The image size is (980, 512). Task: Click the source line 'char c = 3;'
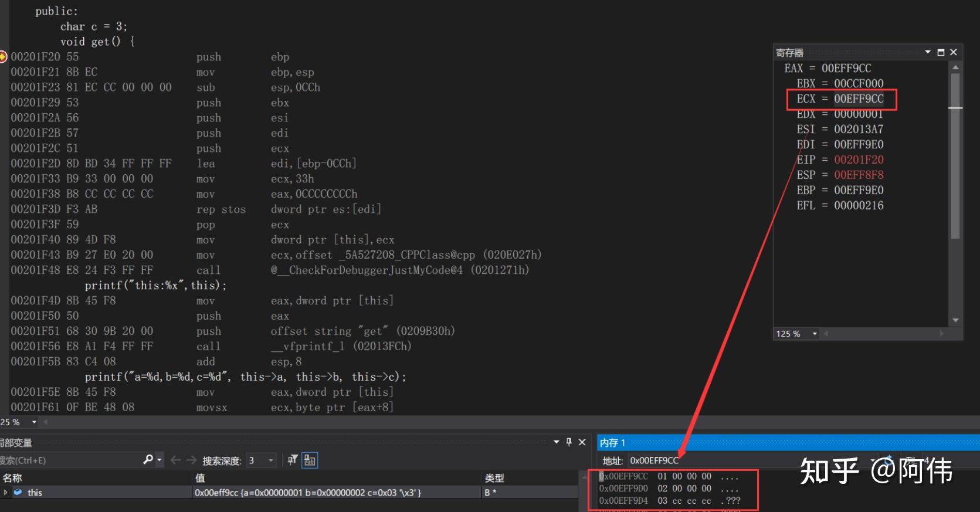[x=94, y=26]
